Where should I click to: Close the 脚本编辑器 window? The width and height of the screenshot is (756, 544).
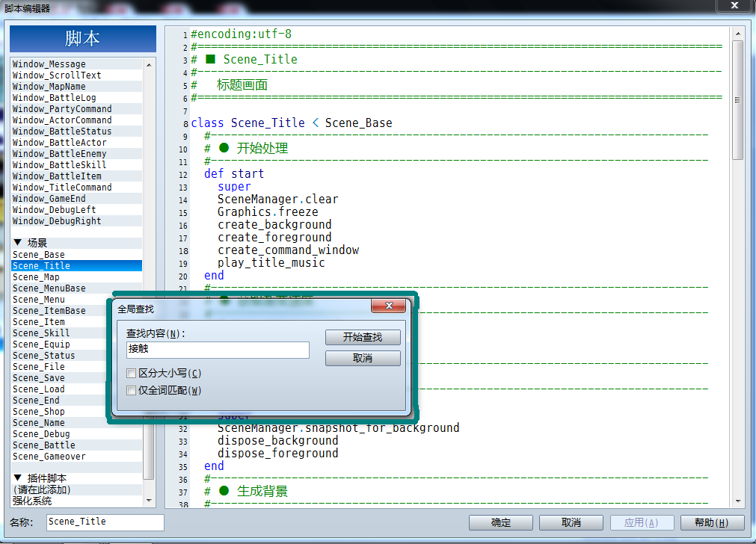point(734,5)
